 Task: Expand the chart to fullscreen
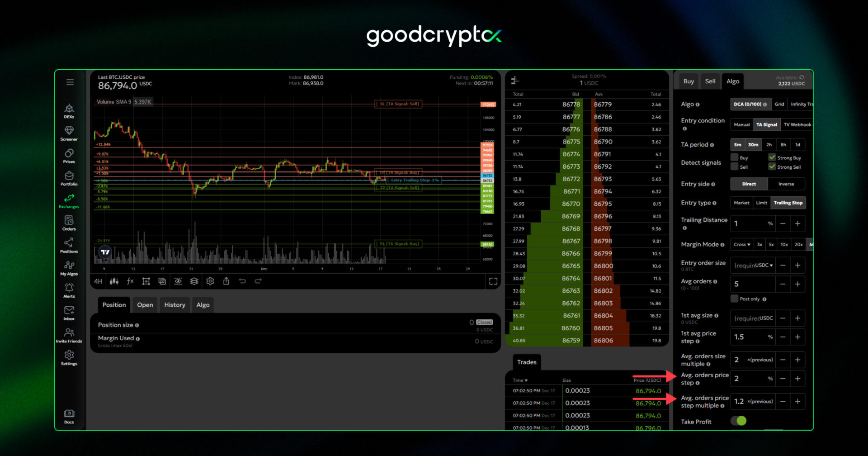tap(493, 281)
